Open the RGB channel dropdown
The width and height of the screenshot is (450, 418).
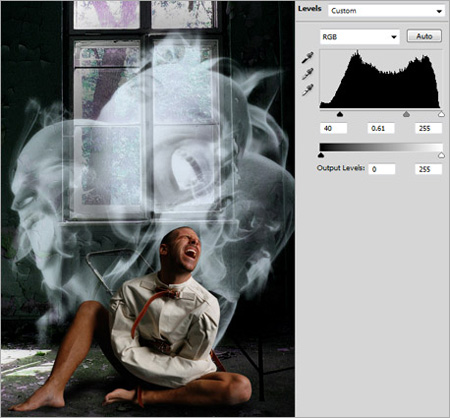(x=359, y=37)
